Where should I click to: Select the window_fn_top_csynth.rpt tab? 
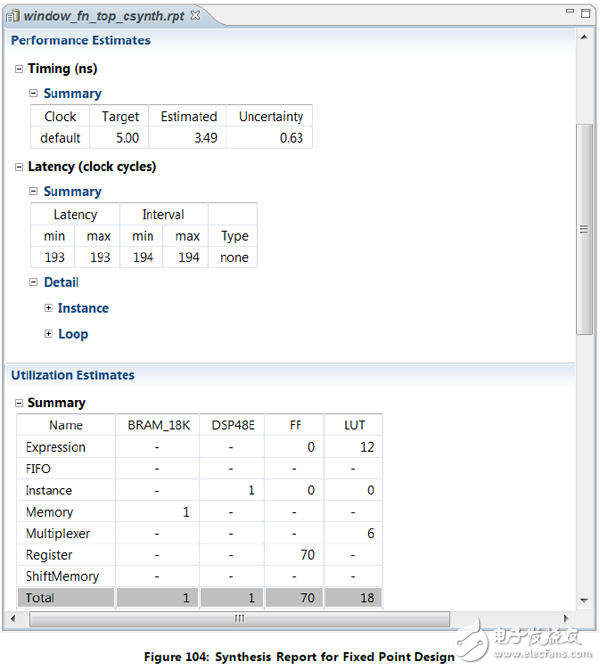coord(105,16)
